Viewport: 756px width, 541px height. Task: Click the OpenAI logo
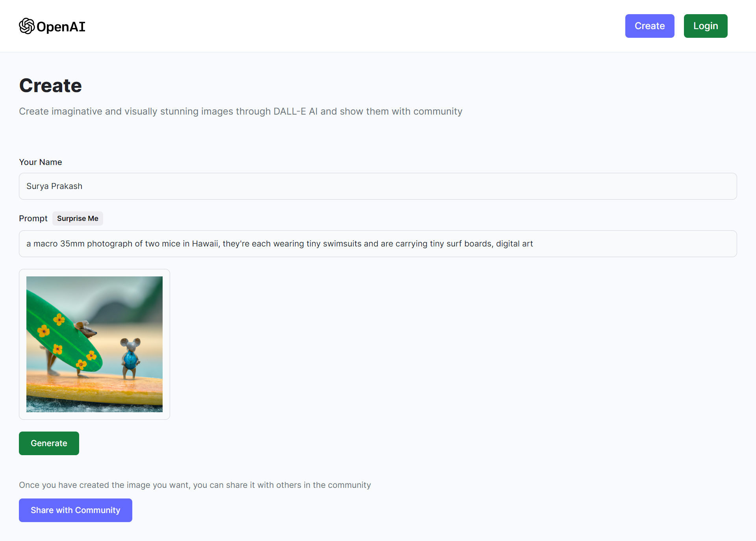[x=52, y=26]
